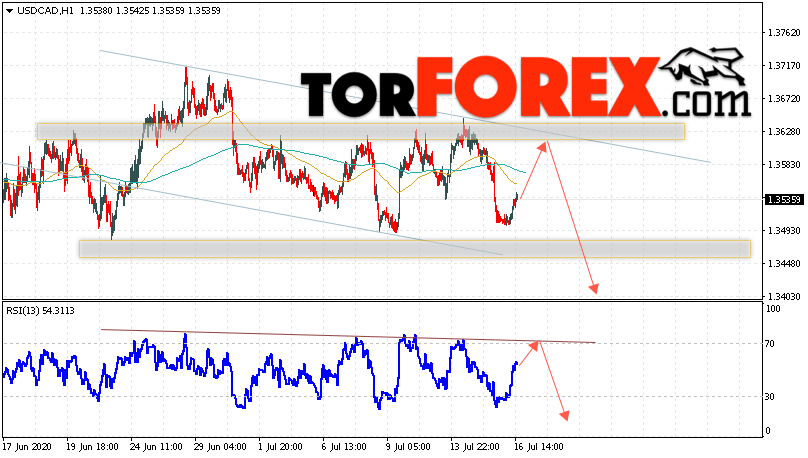Screen dimensions: 808x458
Task: Select RSI axis level 100
Action: coord(773,309)
